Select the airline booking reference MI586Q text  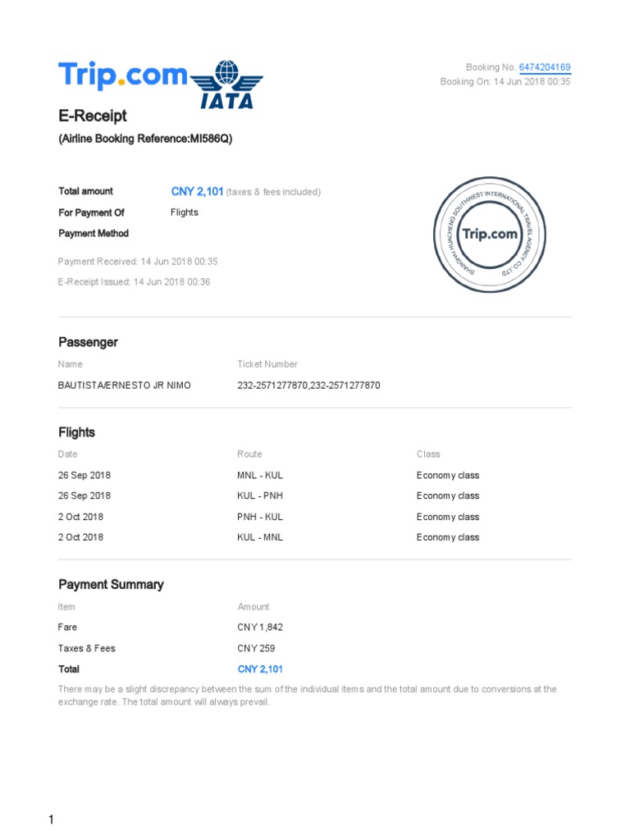coord(145,139)
